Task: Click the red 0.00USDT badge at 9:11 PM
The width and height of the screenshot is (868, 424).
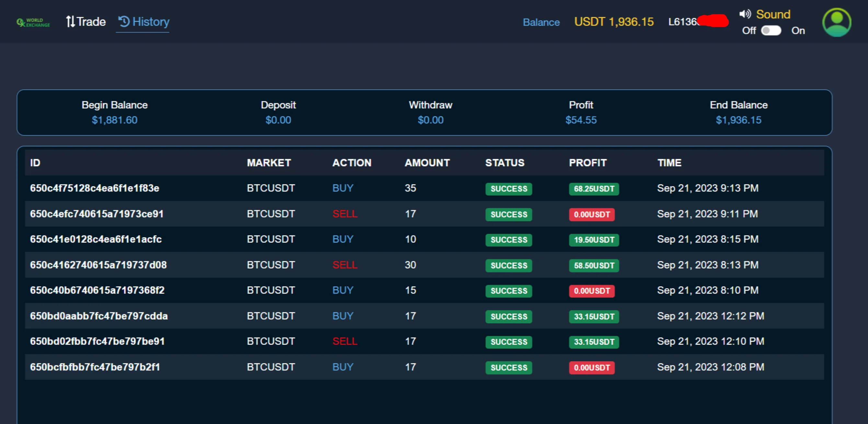Action: [x=592, y=215]
